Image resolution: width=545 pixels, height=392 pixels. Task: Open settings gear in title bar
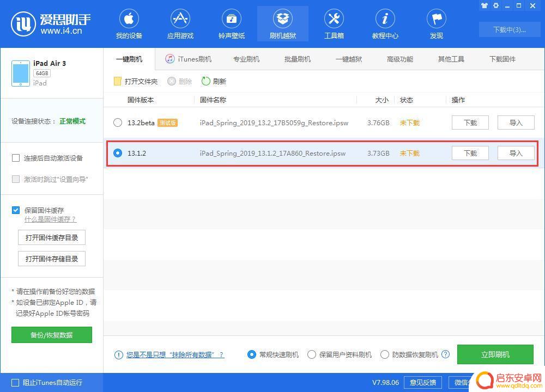pos(496,5)
